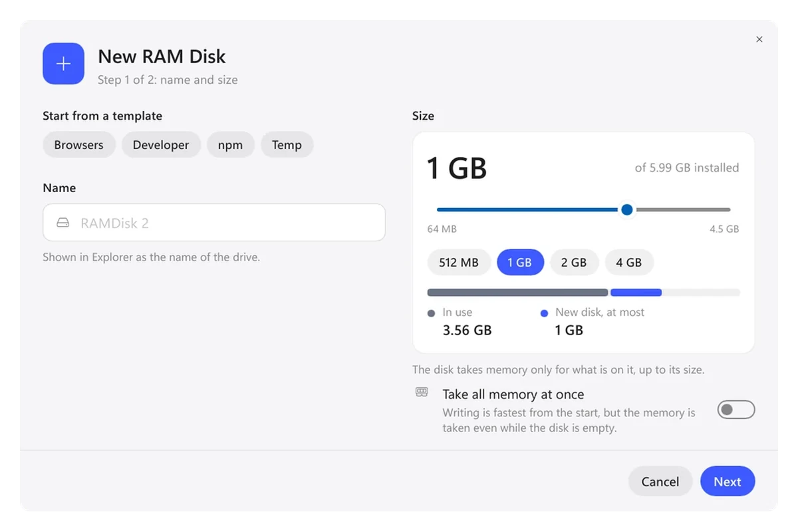Select the 4 GB size preset
Image resolution: width=798 pixels, height=532 pixels.
[x=629, y=263]
